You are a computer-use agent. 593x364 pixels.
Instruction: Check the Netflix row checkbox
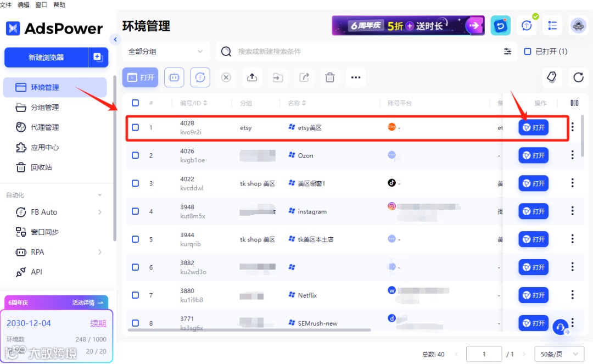coord(135,295)
